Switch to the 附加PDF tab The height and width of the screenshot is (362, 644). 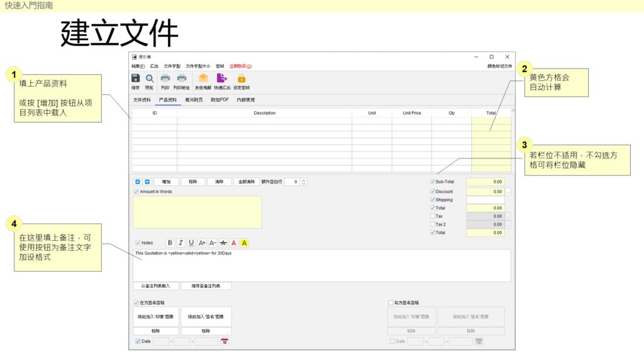(x=219, y=100)
